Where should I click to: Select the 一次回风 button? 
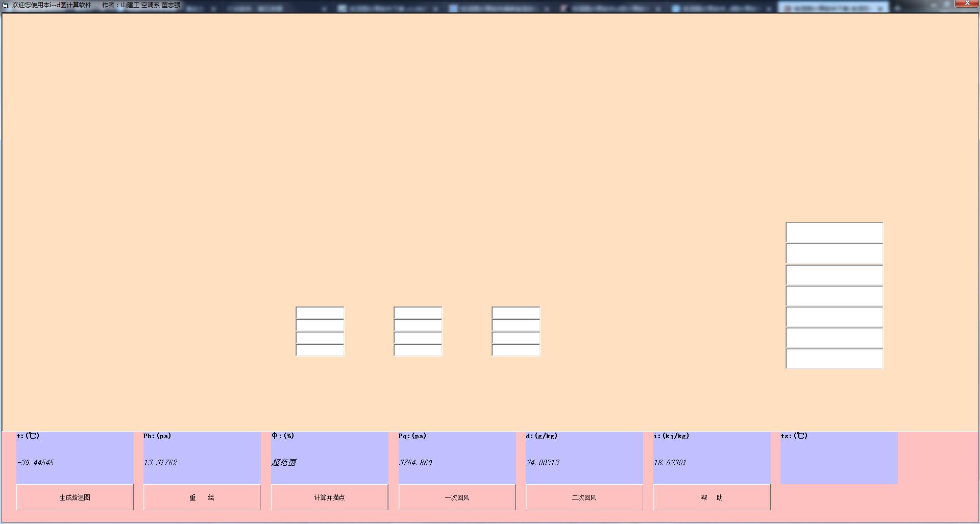pos(457,497)
